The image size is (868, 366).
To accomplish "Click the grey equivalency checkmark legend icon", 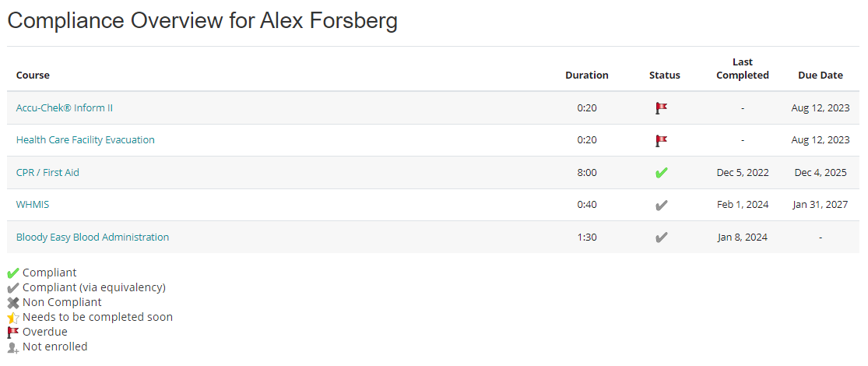I will [x=13, y=288].
